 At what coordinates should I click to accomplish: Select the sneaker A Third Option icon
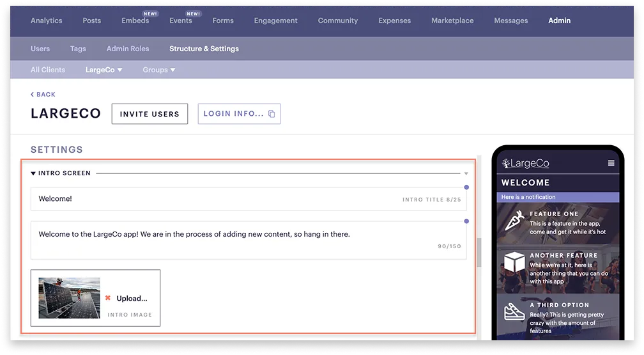tap(514, 312)
